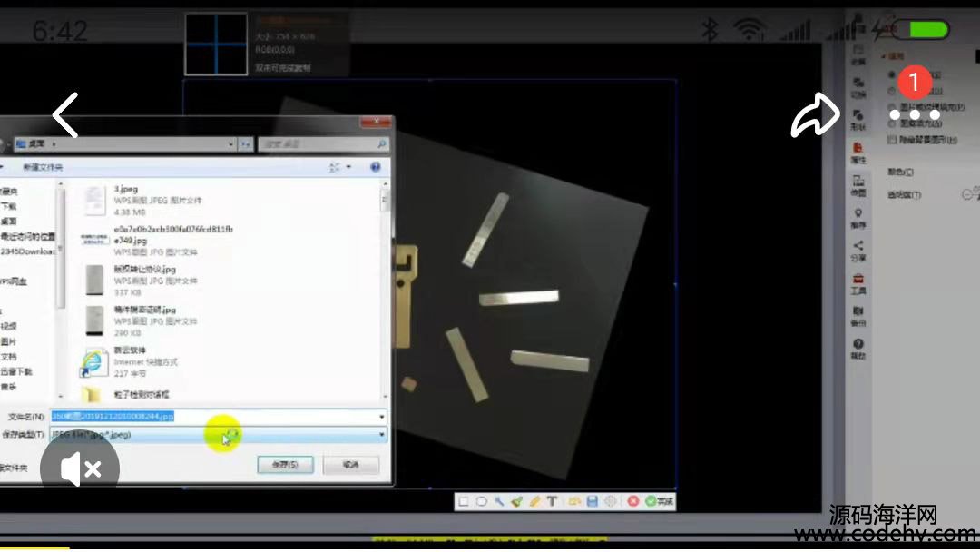The height and width of the screenshot is (552, 980).
Task: Select 音乐 library in sidebar
Action: coord(9,387)
